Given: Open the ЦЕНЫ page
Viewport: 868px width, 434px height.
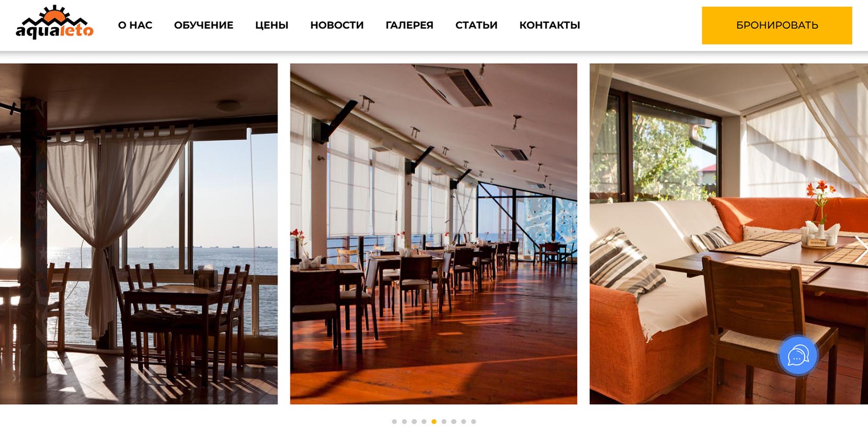Looking at the screenshot, I should coord(271,25).
